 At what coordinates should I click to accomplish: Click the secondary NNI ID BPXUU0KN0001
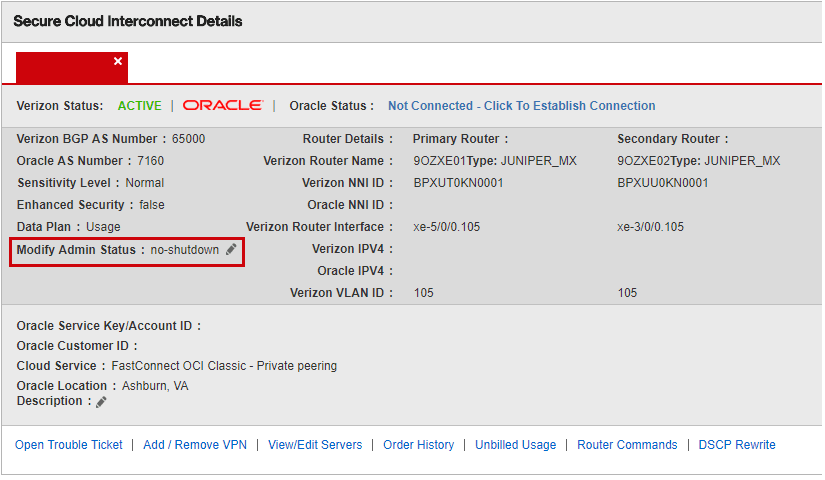663,183
